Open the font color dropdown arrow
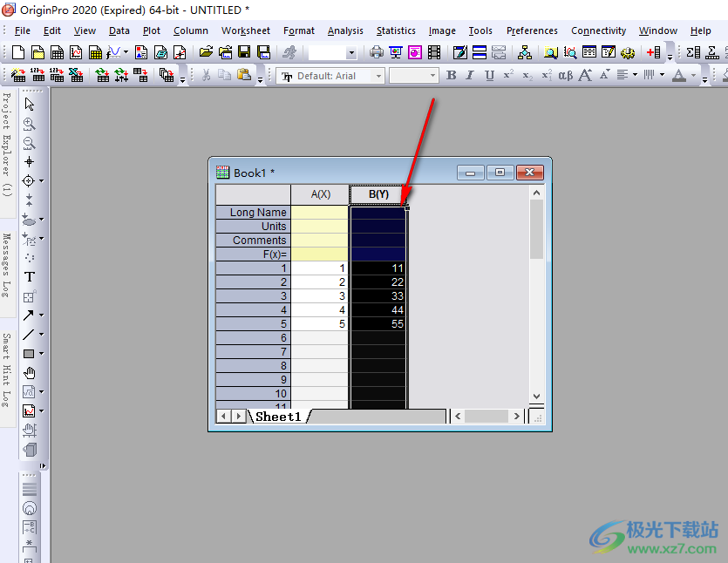Image resolution: width=728 pixels, height=563 pixels. click(694, 75)
